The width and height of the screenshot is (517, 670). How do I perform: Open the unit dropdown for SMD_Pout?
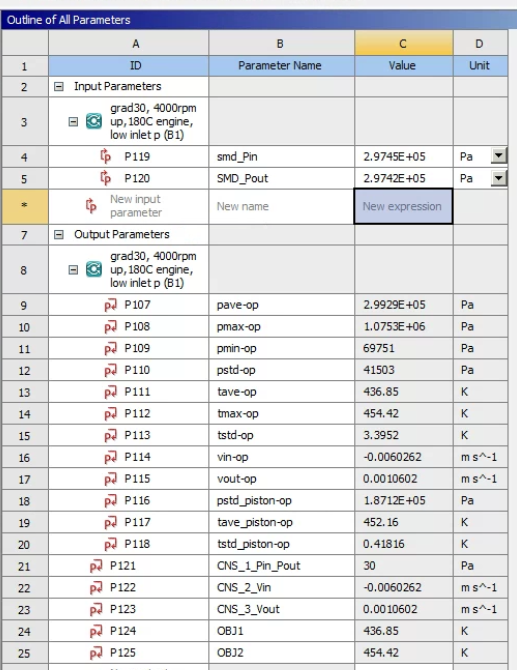[499, 177]
